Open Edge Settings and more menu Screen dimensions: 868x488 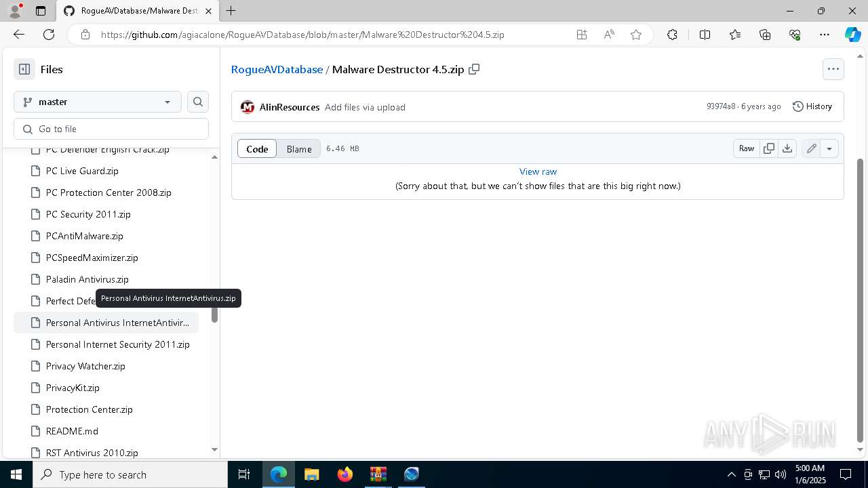825,35
